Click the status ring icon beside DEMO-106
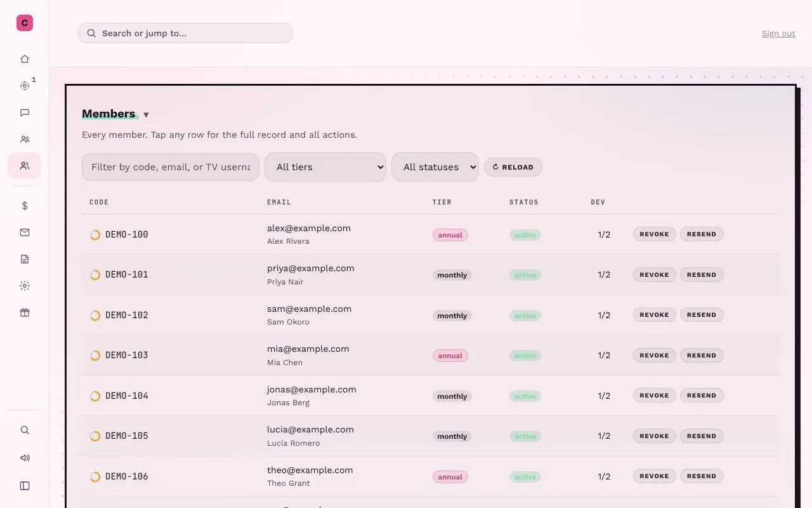 [x=95, y=477]
